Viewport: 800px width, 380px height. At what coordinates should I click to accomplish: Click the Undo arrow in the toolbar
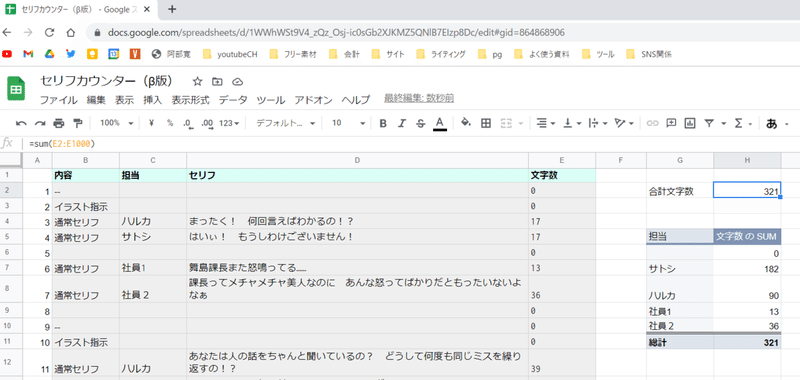click(x=21, y=123)
